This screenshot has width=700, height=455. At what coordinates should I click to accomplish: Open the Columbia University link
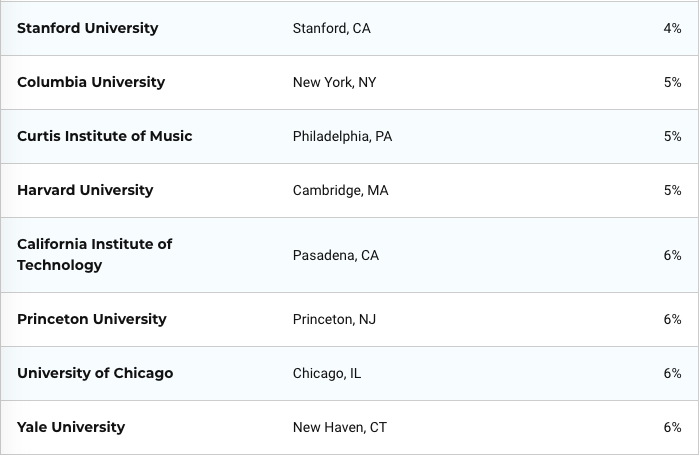pos(91,82)
